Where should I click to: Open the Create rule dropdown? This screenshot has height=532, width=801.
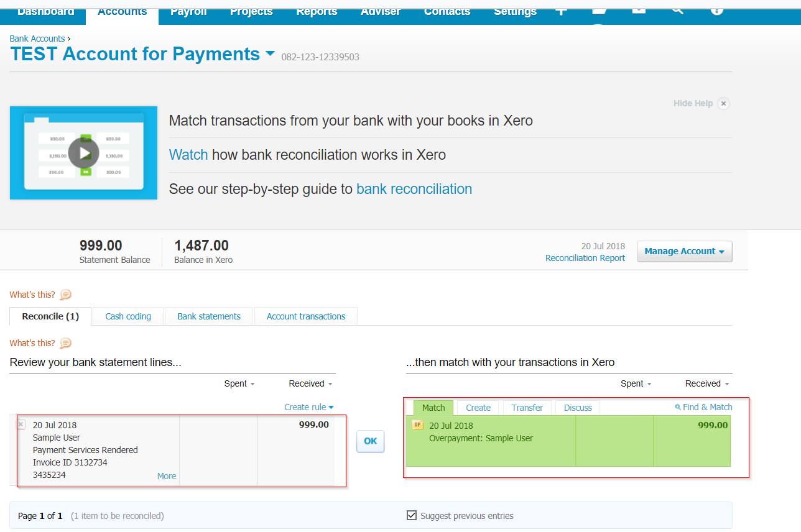(x=309, y=407)
